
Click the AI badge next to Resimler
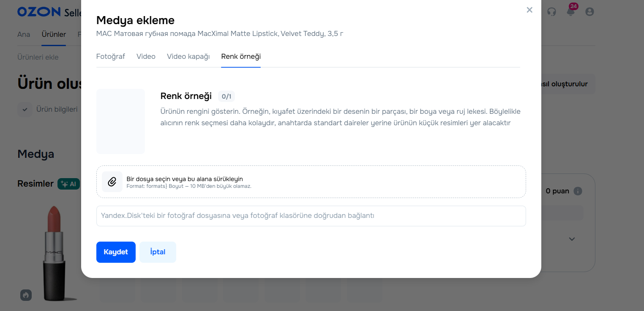click(x=69, y=184)
